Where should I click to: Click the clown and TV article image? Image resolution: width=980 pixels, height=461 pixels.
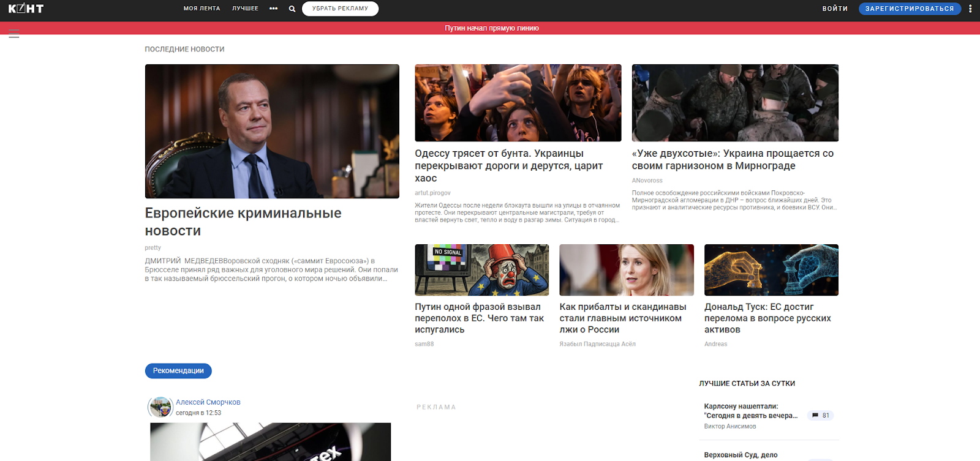click(481, 270)
